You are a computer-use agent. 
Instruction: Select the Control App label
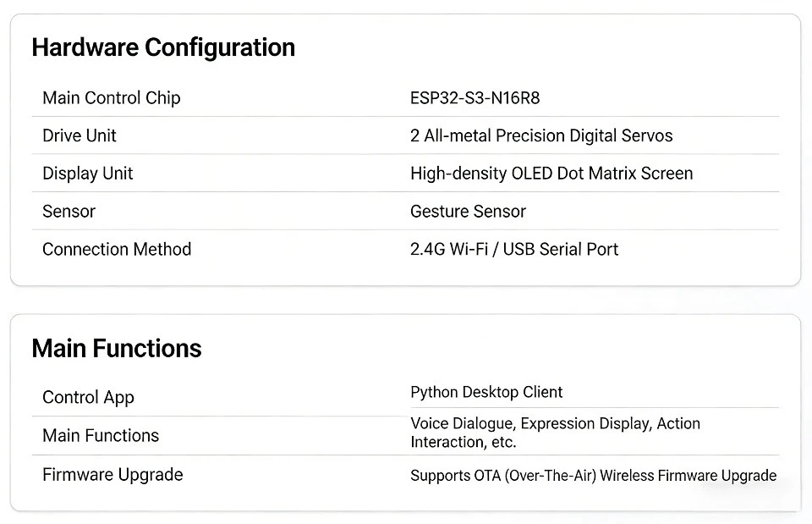pos(88,398)
